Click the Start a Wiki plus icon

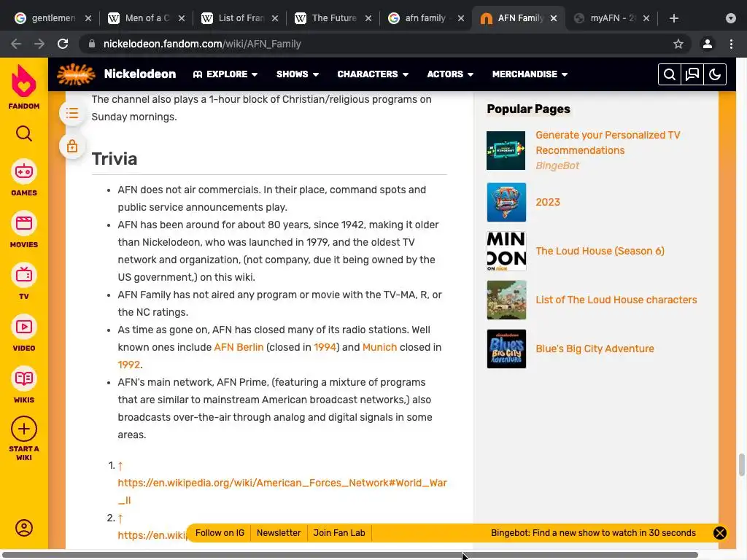(x=24, y=429)
